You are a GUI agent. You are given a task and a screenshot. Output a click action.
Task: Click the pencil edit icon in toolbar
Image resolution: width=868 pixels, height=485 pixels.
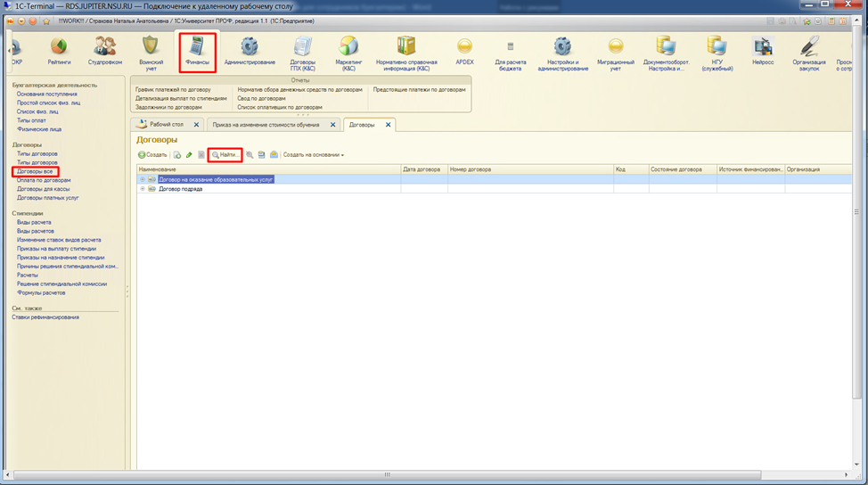189,155
